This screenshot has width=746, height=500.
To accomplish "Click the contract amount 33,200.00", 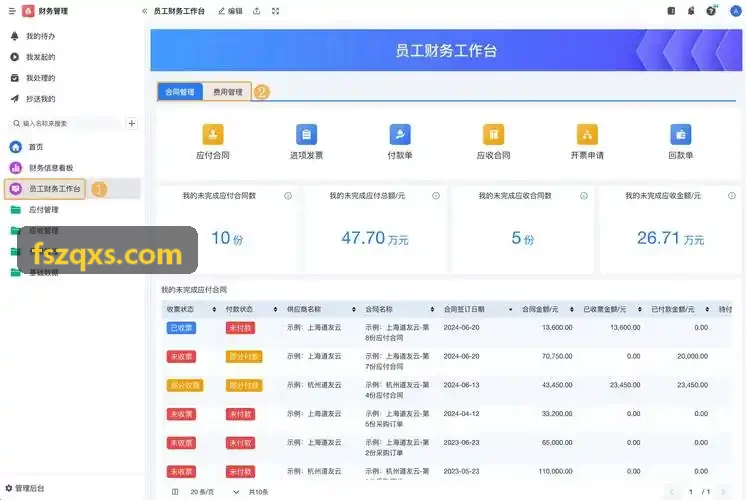I will coord(557,414).
